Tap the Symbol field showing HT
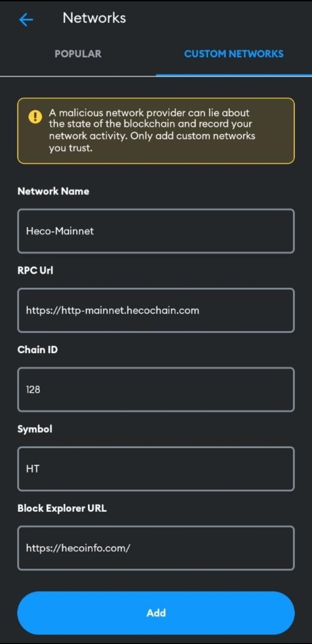 (x=156, y=469)
